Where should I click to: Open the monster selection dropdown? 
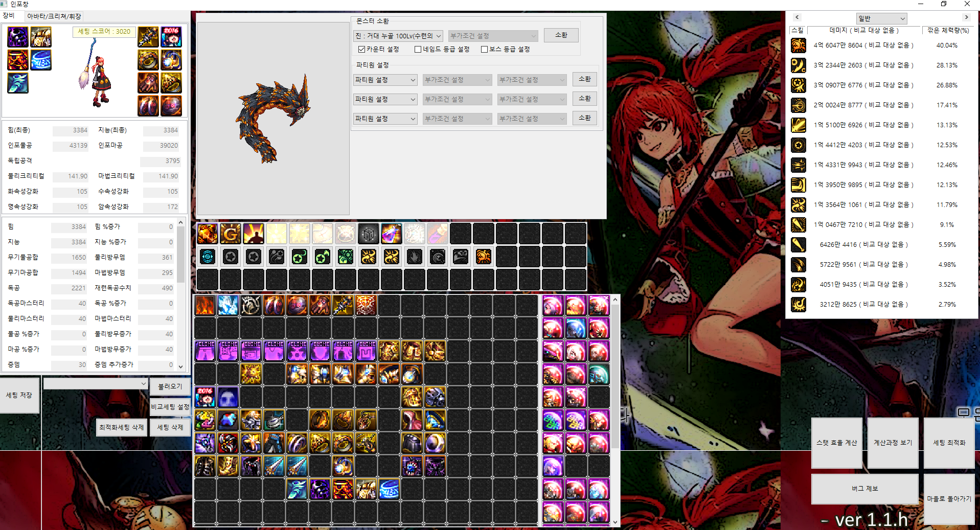398,36
